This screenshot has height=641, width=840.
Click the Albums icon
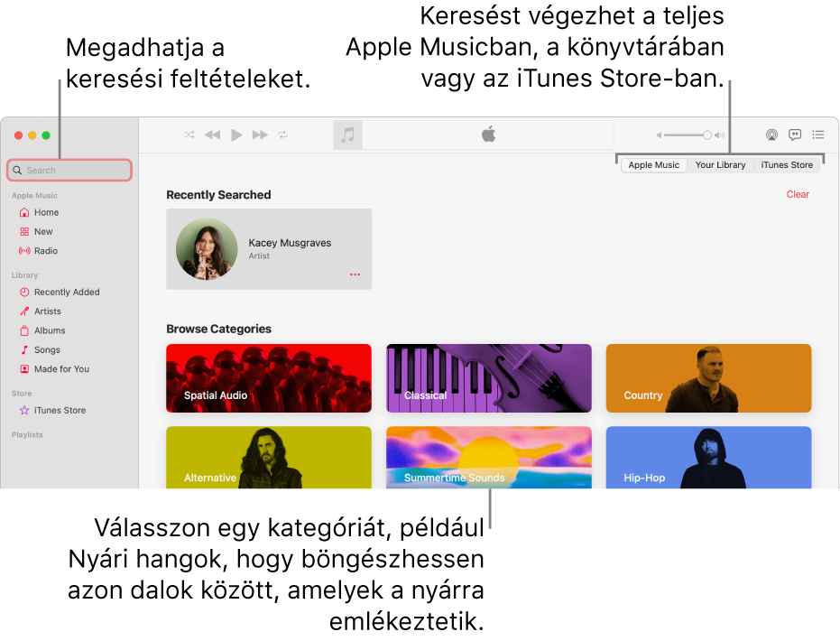(24, 330)
